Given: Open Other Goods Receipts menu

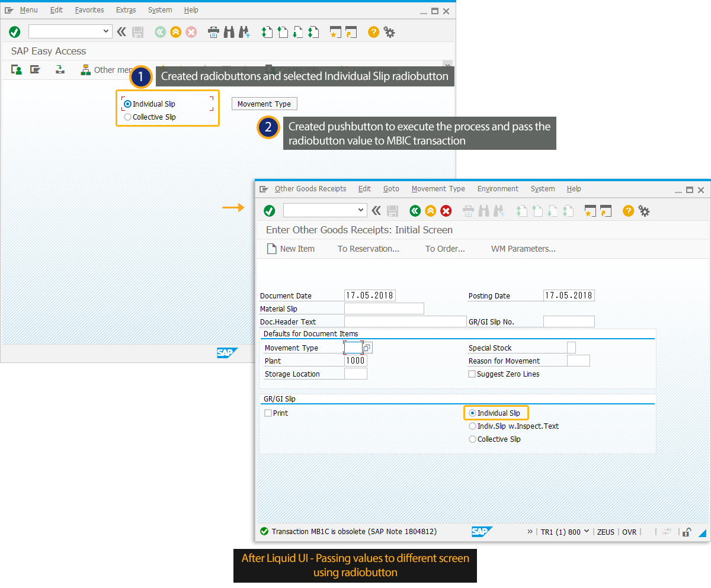Looking at the screenshot, I should [310, 189].
